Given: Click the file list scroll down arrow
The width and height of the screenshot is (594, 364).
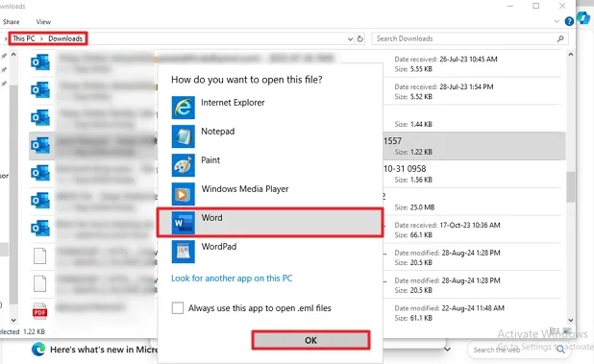Looking at the screenshot, I should 571,320.
